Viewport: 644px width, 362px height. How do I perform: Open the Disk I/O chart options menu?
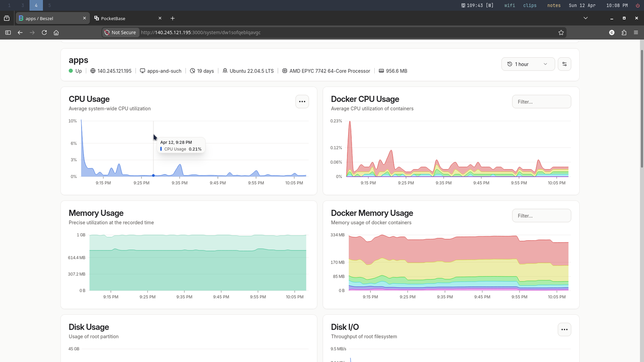click(564, 329)
